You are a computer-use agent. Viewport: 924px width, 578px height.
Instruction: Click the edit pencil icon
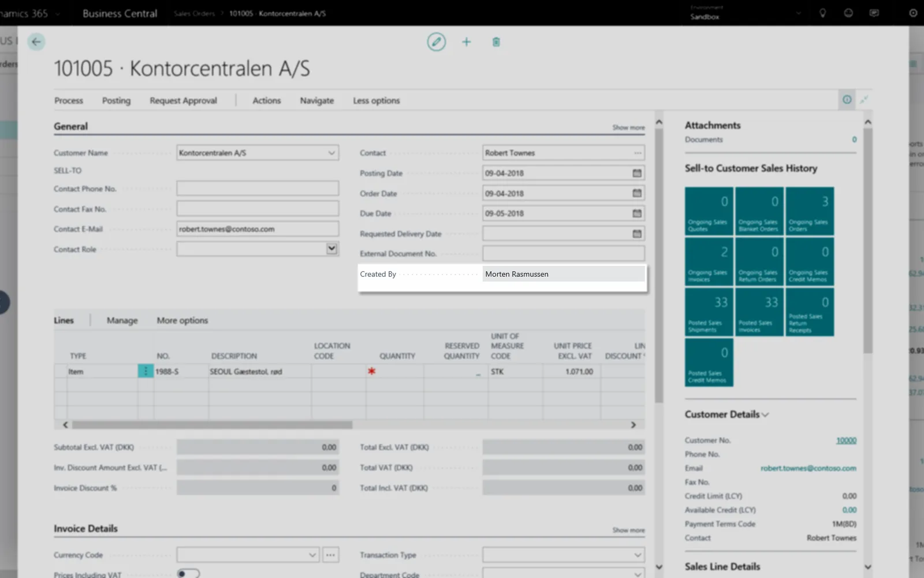(x=437, y=42)
